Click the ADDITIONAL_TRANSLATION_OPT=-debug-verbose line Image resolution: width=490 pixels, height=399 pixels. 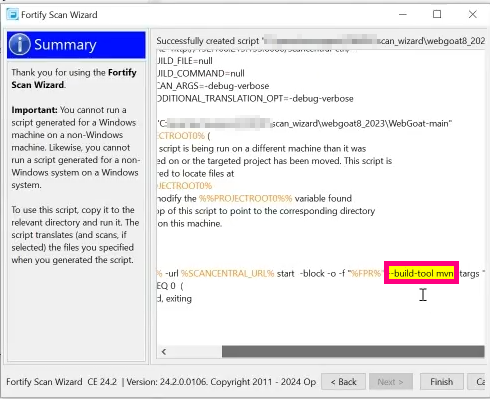pyautogui.click(x=255, y=99)
